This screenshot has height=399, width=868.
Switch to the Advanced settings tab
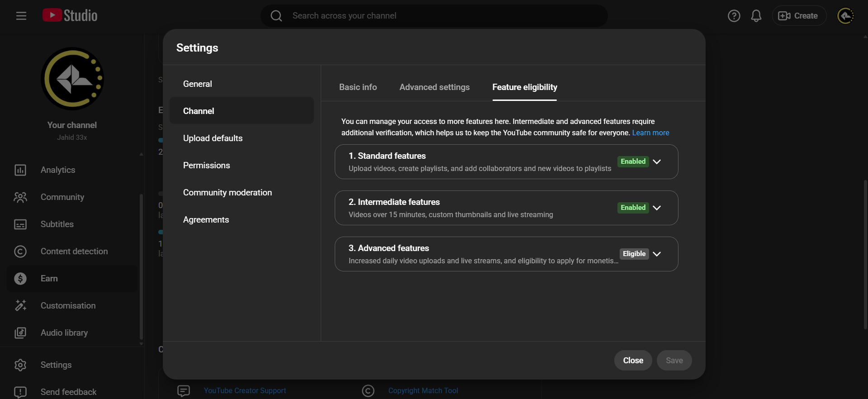point(434,87)
